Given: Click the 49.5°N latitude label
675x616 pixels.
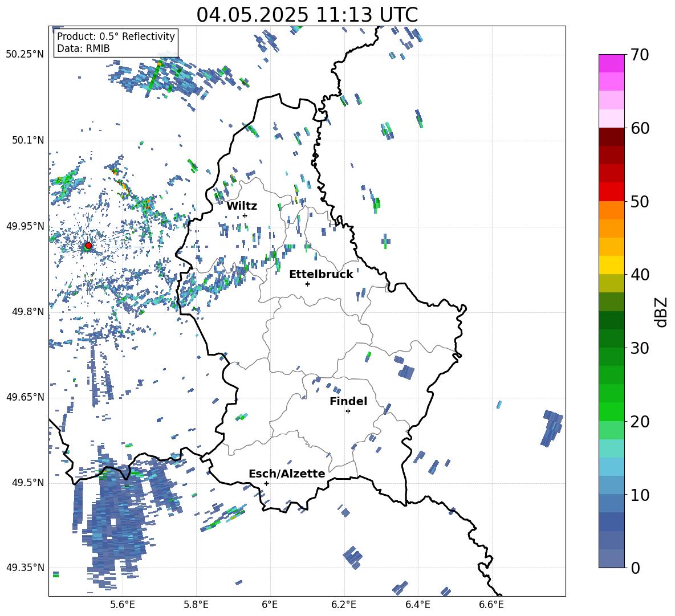Looking at the screenshot, I should pyautogui.click(x=28, y=482).
